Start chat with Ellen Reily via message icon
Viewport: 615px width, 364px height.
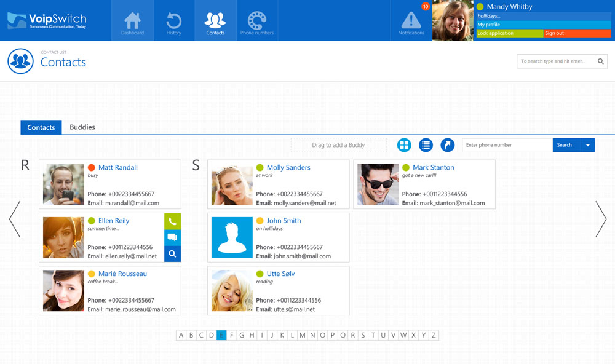pos(172,237)
